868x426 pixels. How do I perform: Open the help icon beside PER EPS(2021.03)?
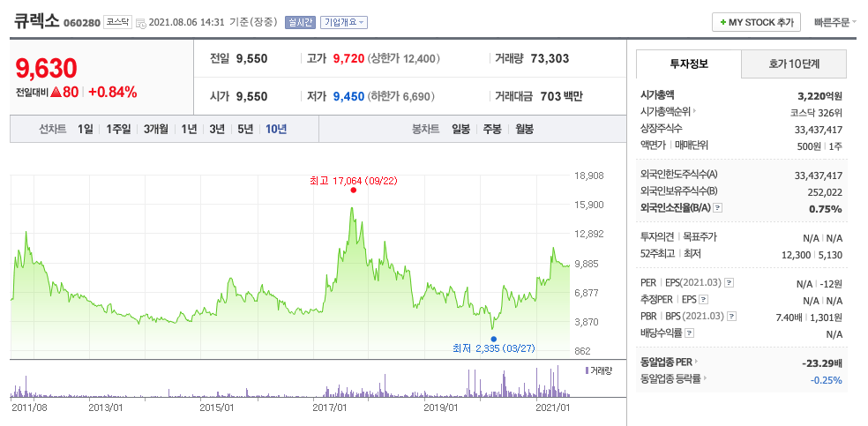coord(730,283)
